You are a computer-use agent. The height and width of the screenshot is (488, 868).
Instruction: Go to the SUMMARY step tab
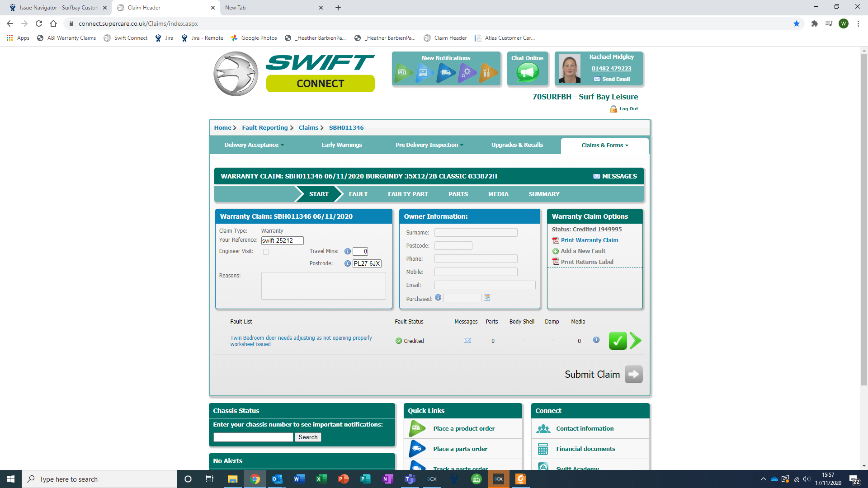(x=544, y=194)
